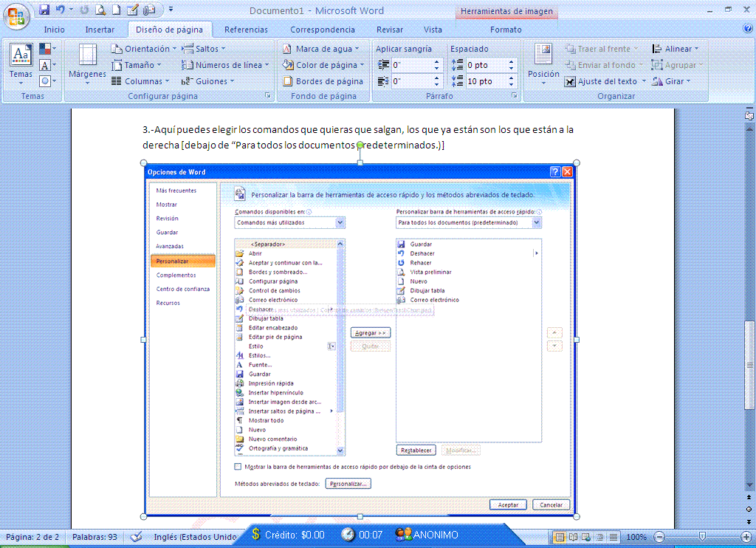
Task: Open the Insertar ribbon tab
Action: pos(100,30)
